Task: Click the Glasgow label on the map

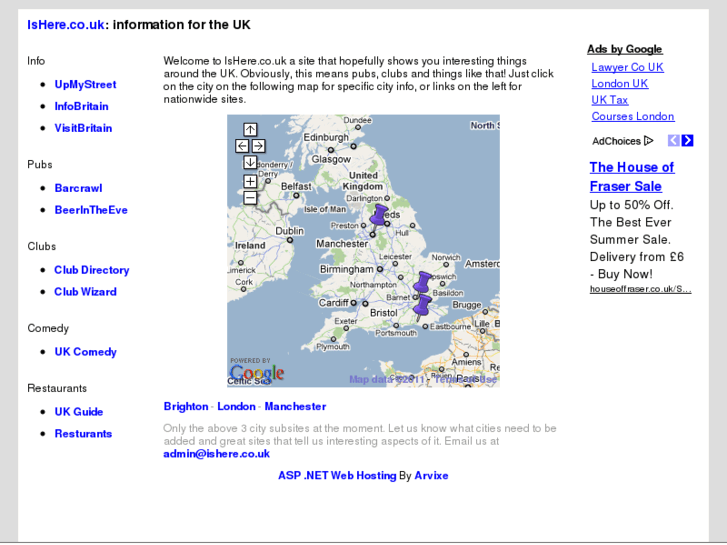Action: 331,159
